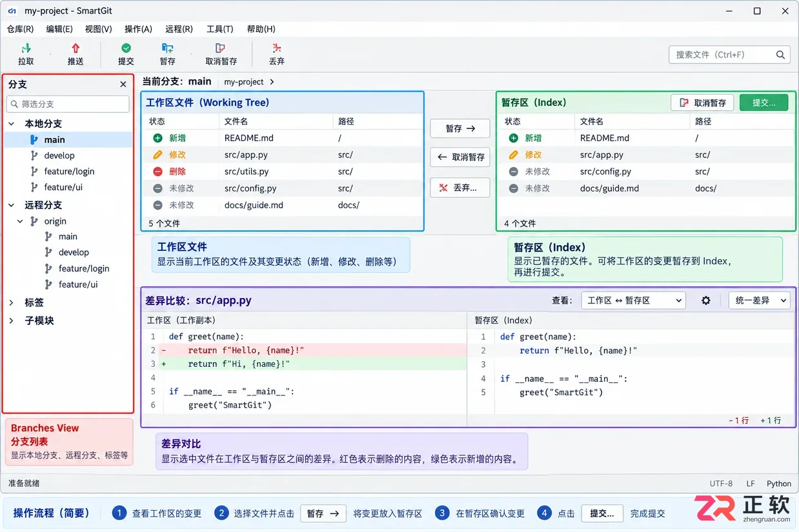Click the branch icon next to local feature/login
This screenshot has width=799, height=532.
[x=34, y=172]
